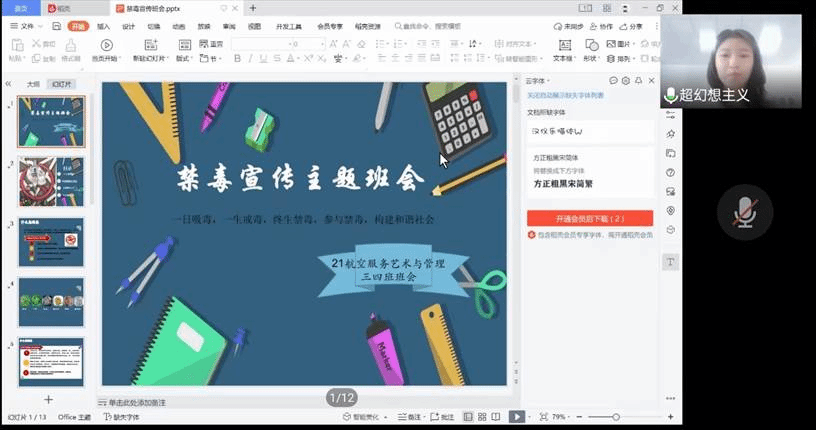Click the zoom slider handle in status bar
816x430 pixels.
(616, 417)
